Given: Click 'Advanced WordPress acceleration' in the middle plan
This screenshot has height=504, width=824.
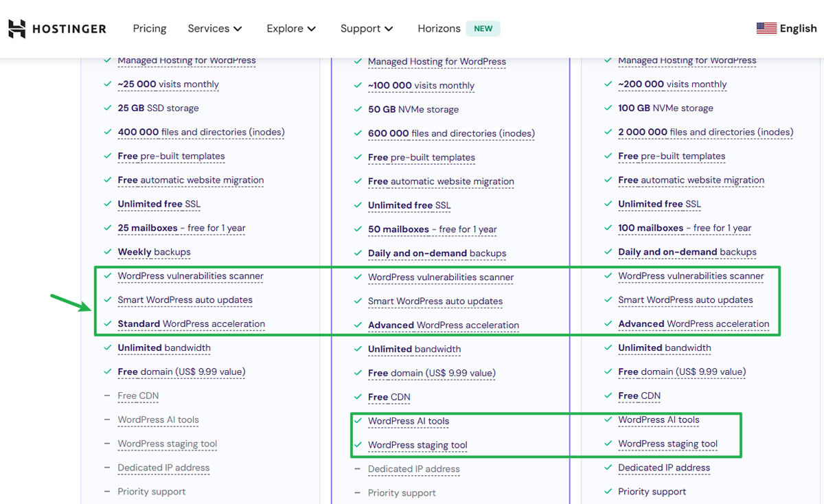Looking at the screenshot, I should [444, 326].
